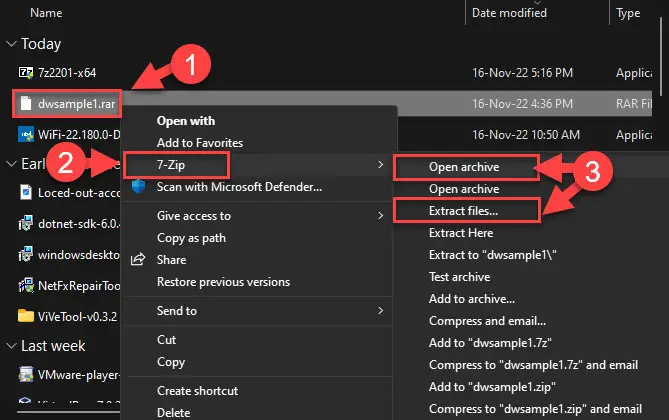Click the dotnet-sdk-6.0 file name

pyautogui.click(x=79, y=224)
